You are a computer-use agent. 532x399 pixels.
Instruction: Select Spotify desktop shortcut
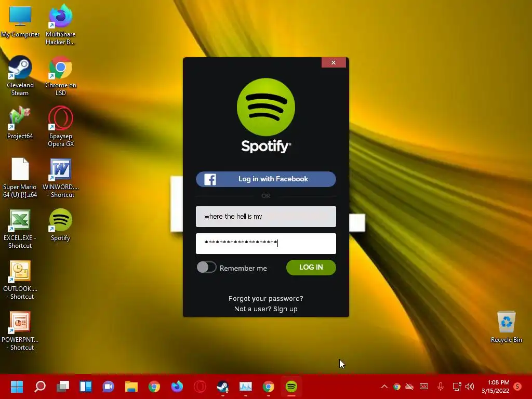coord(61,224)
